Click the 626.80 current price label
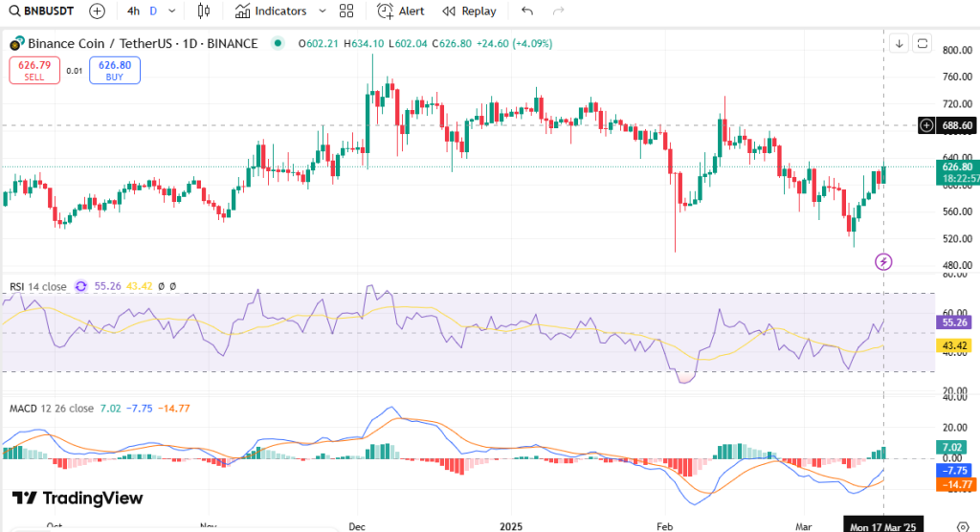 [x=957, y=166]
